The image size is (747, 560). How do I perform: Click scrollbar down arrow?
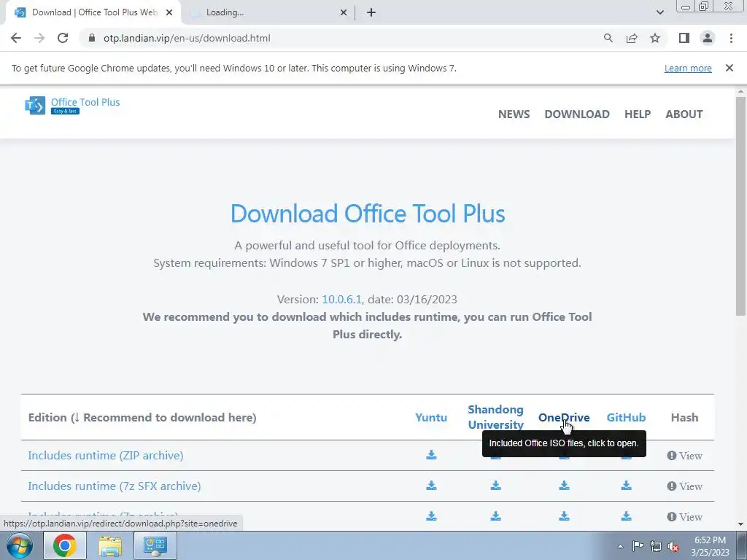click(x=740, y=524)
